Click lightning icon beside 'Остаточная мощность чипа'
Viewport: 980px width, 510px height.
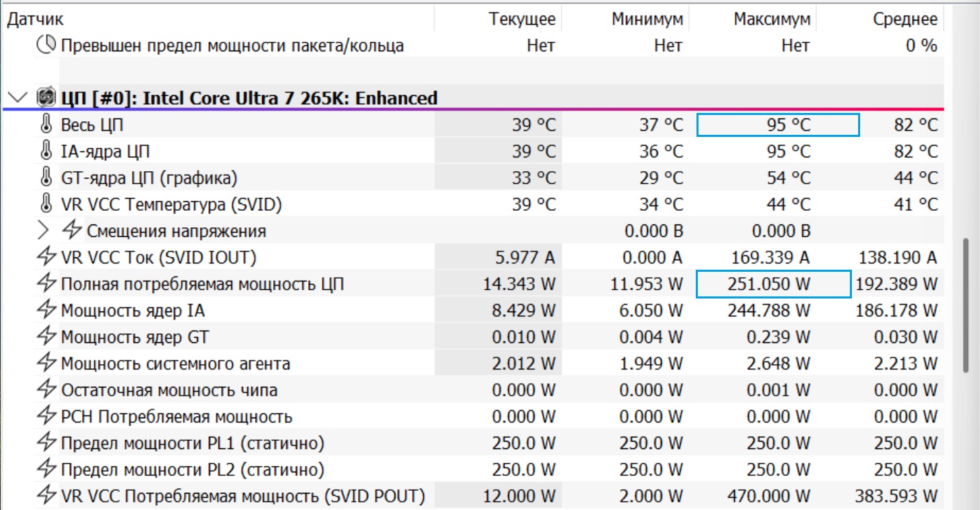point(46,390)
